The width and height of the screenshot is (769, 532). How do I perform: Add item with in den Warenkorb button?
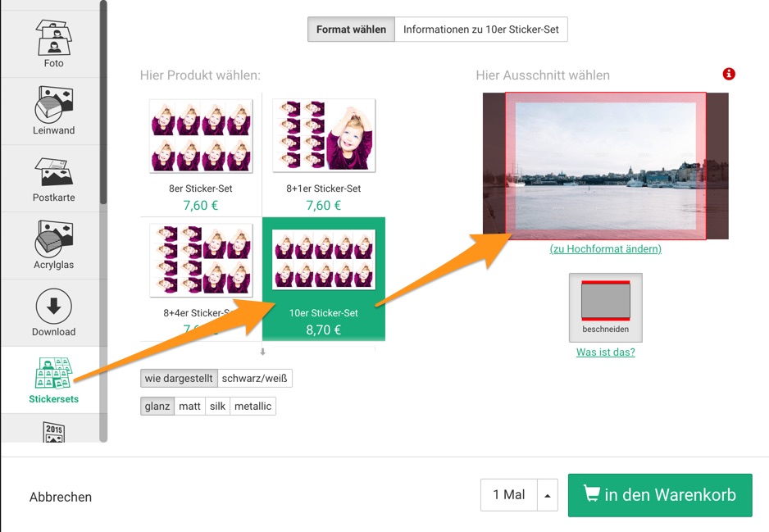point(659,495)
